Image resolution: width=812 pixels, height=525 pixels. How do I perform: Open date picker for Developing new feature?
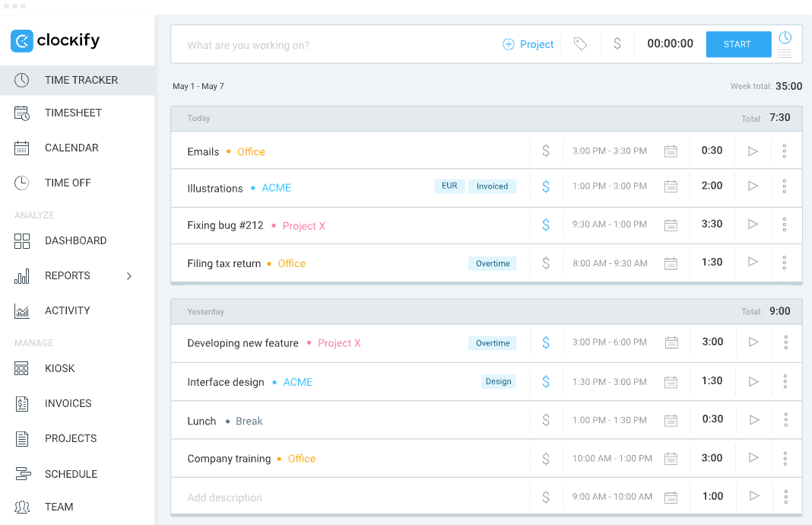671,342
